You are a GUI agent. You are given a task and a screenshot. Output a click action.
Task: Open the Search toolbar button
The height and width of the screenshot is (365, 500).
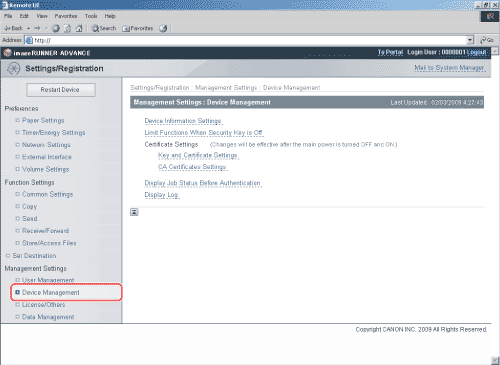104,28
